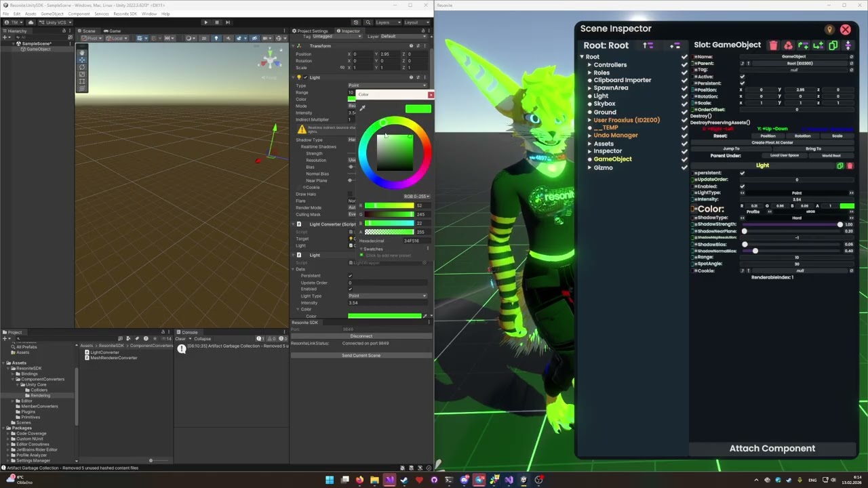Image resolution: width=868 pixels, height=488 pixels.
Task: Toggle the Enabled checkbox in the Unity Data section
Action: 350,289
